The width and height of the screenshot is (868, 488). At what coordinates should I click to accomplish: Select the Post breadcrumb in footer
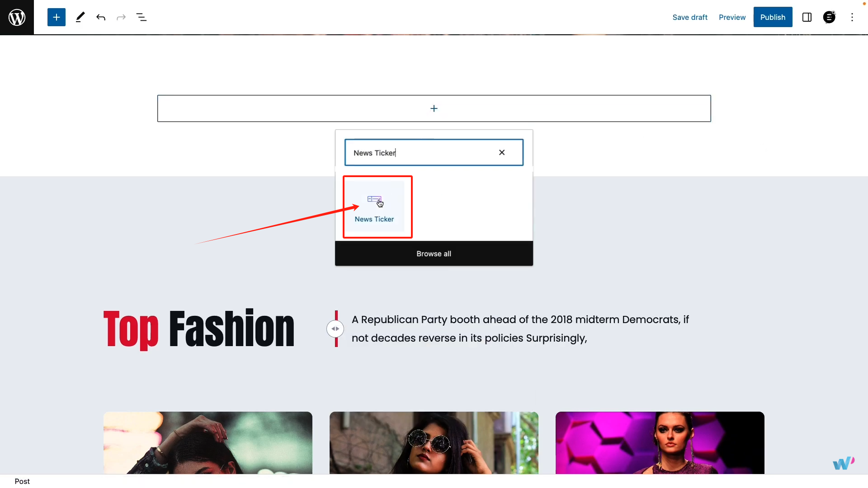coord(22,481)
